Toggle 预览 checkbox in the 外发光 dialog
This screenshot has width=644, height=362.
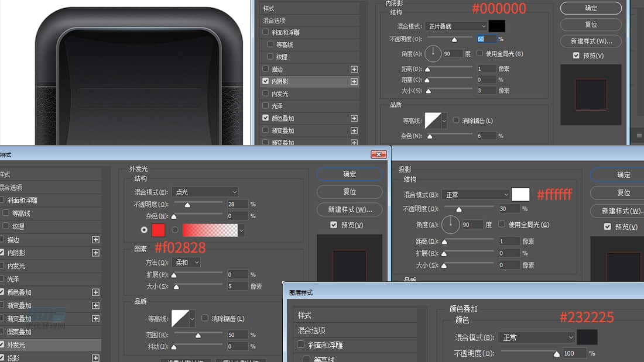tap(334, 225)
